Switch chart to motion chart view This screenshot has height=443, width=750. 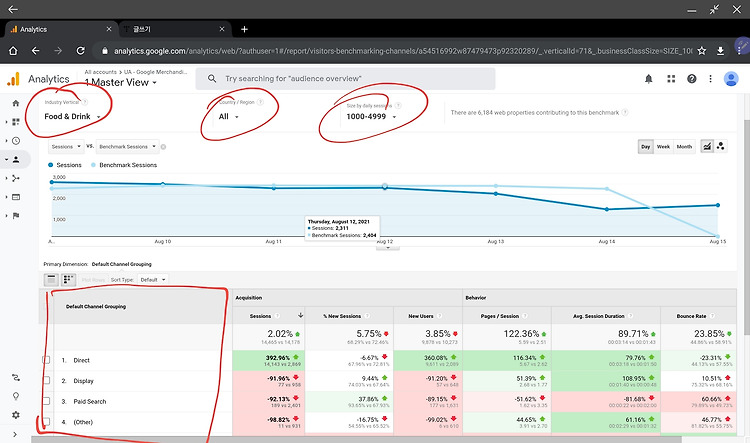tap(720, 146)
